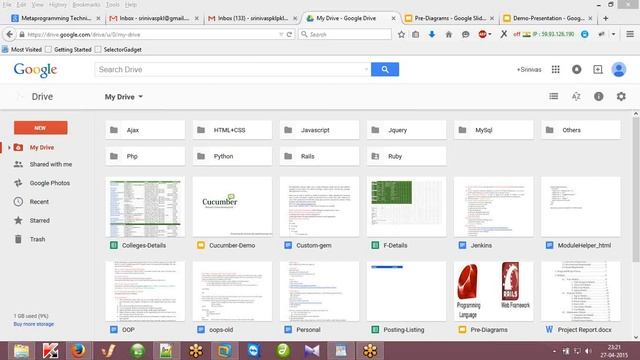Open the shared Ruby folder
This screenshot has width=640, height=360.
407,156
